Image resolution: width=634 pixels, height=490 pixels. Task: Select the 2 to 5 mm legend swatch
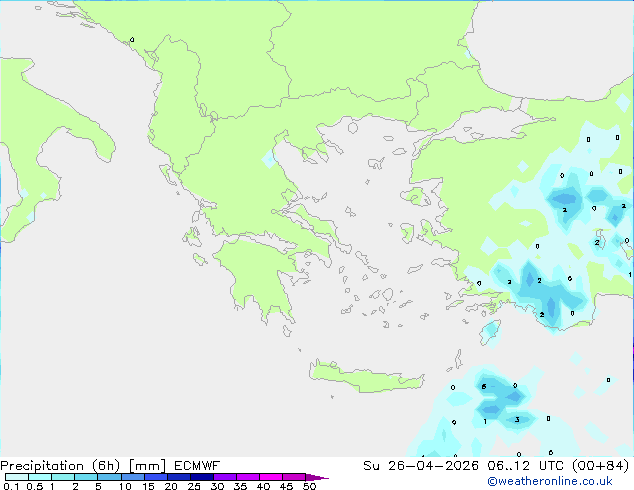click(86, 477)
